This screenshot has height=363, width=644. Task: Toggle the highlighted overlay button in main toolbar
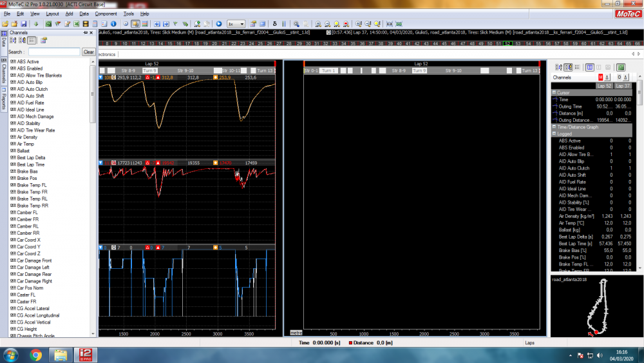[135, 24]
